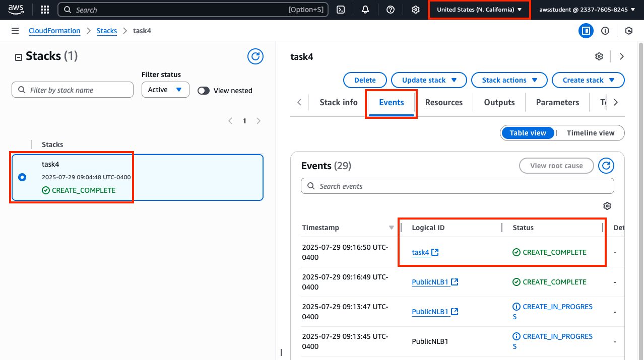Viewport: 644px width, 360px height.
Task: Click the Events (29) heading
Action: click(326, 166)
